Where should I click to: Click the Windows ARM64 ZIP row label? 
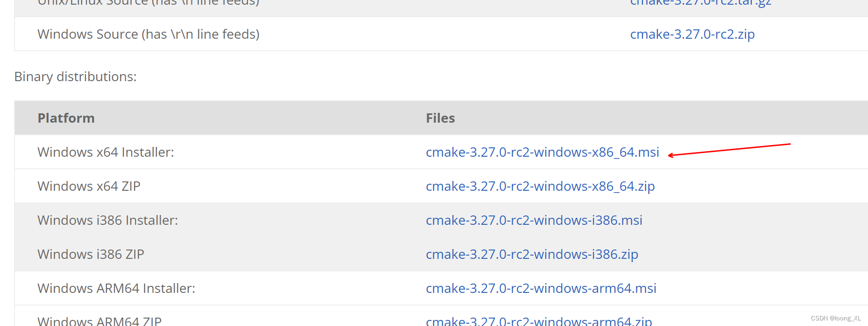coord(99,320)
